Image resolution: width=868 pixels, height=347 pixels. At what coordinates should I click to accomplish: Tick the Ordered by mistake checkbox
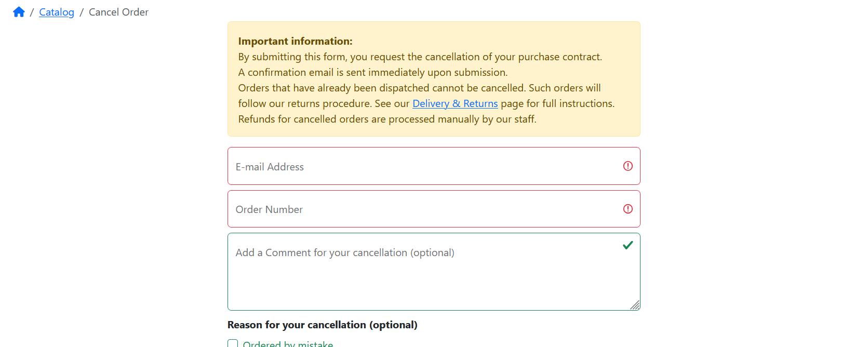[233, 343]
